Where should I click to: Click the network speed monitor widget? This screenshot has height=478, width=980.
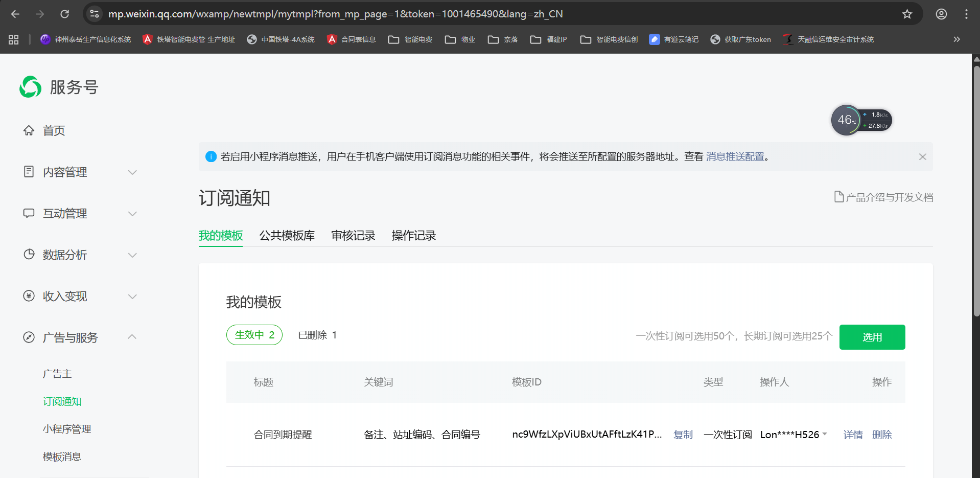861,120
